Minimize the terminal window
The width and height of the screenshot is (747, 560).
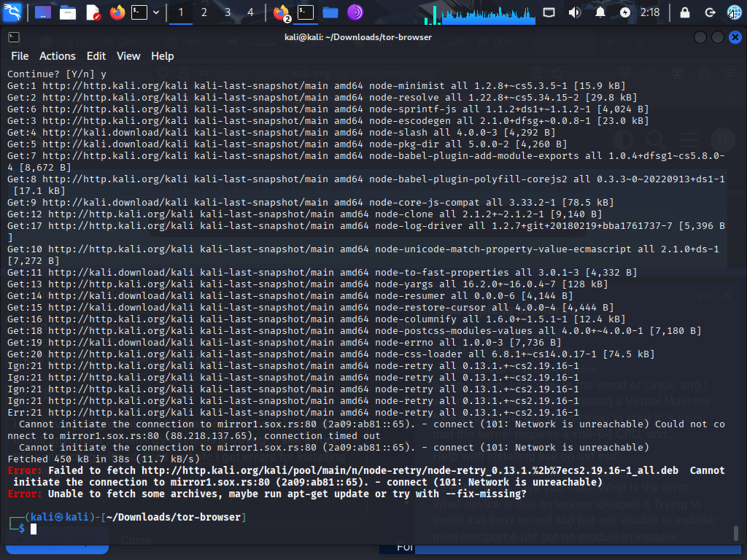point(700,37)
